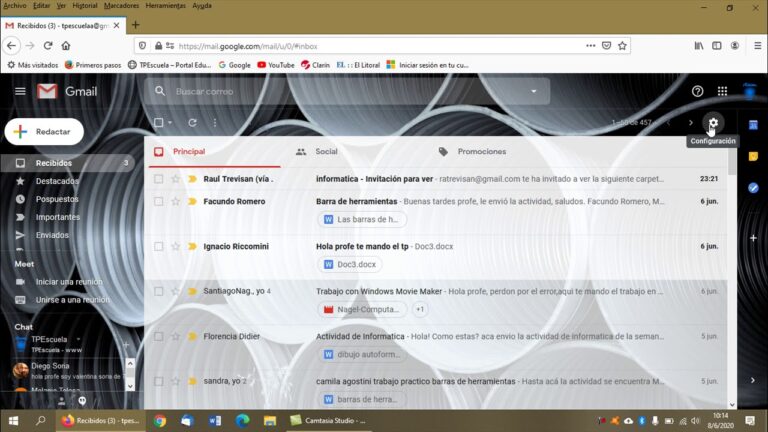
Task: Open the Historial menu
Action: click(x=85, y=5)
